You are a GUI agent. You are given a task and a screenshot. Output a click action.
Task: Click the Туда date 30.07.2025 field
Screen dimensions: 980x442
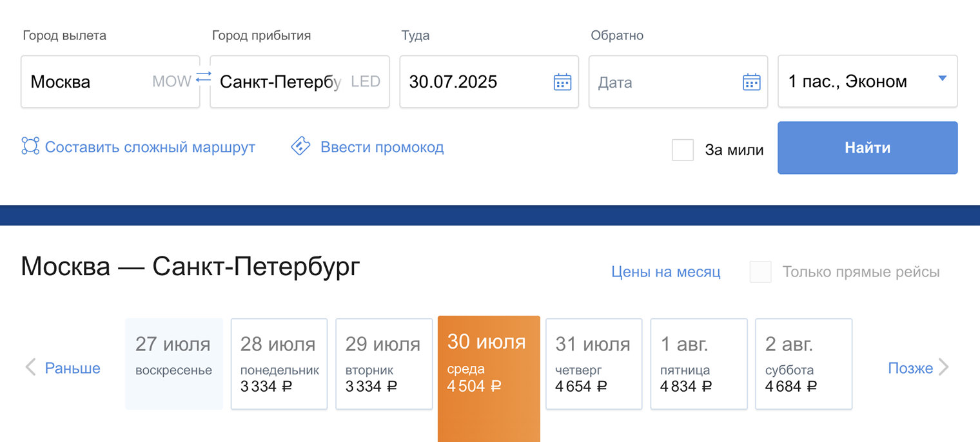click(489, 81)
